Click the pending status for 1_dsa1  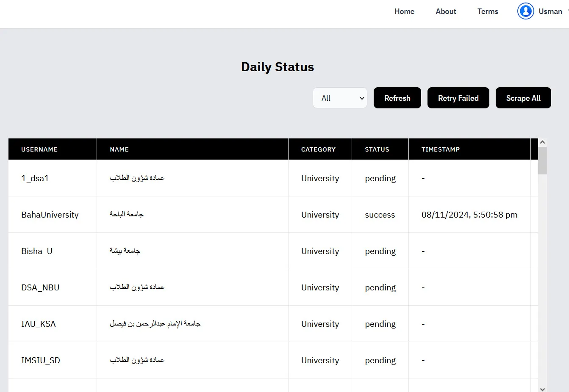click(x=380, y=178)
